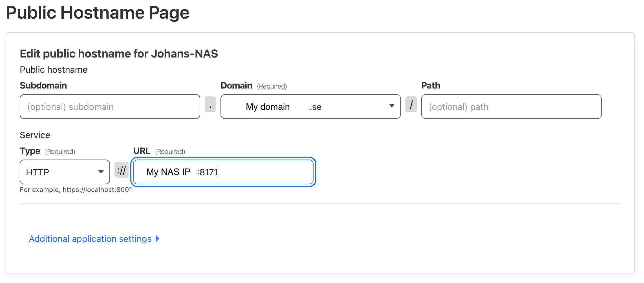Click the HTTP dropdown arrow icon
The height and width of the screenshot is (283, 644).
(x=101, y=172)
